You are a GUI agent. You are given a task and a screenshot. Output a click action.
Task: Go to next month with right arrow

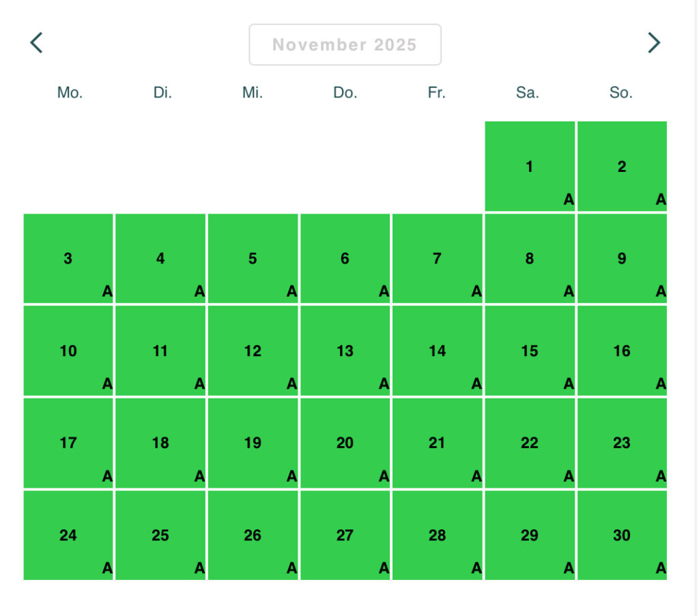tap(653, 43)
